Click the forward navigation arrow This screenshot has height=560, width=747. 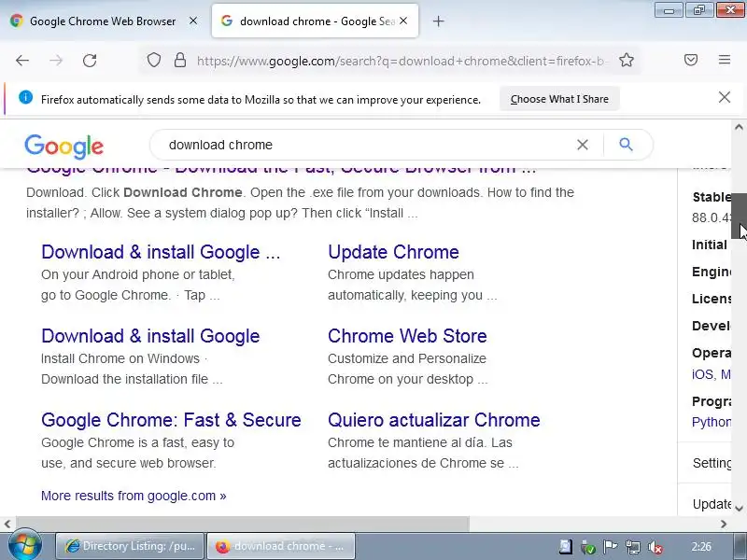click(56, 61)
